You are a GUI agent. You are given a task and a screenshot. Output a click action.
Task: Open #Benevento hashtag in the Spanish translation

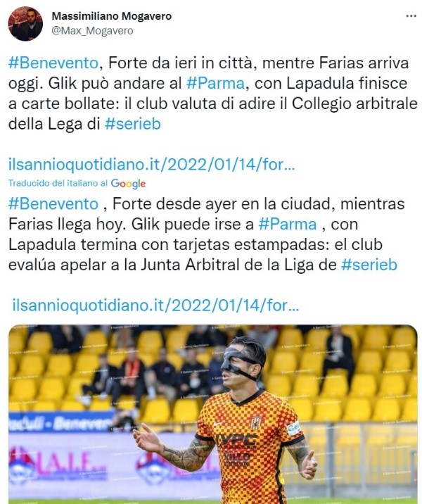tap(53, 204)
